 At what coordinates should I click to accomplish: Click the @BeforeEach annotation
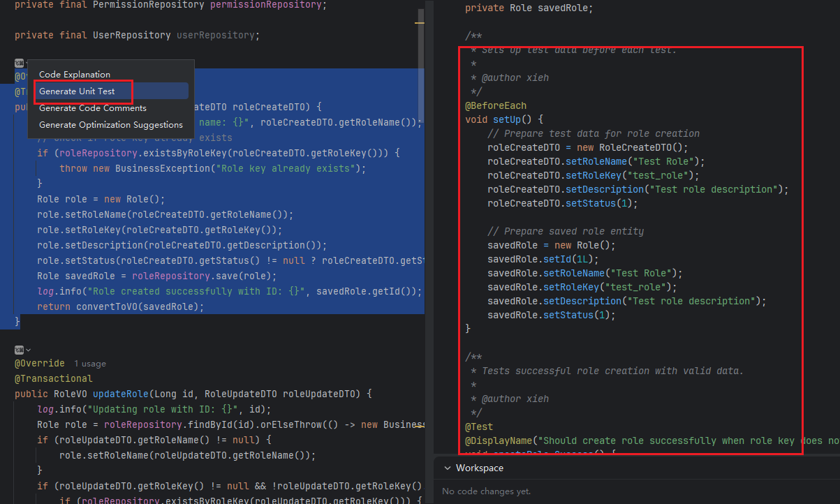click(496, 105)
